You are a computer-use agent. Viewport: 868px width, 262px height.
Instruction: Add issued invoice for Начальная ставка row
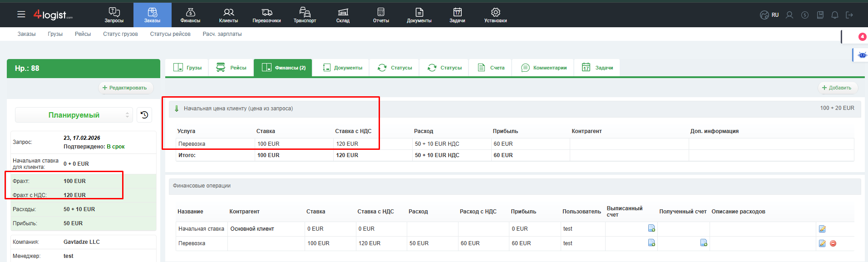(x=651, y=228)
